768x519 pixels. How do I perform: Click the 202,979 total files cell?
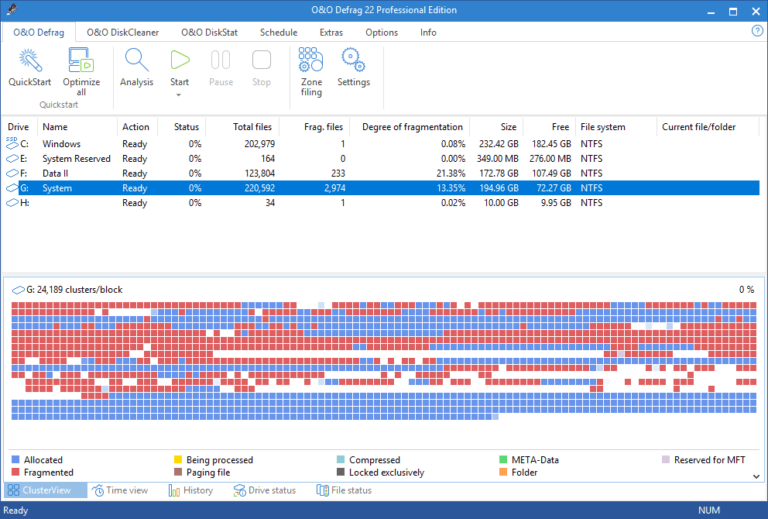260,144
